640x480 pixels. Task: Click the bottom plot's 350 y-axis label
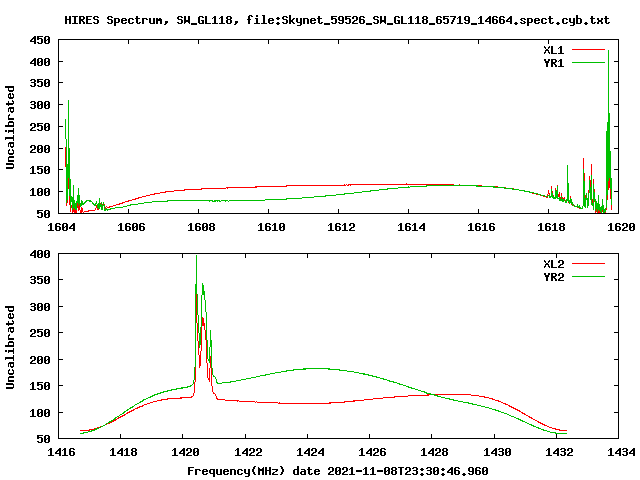pyautogui.click(x=40, y=280)
